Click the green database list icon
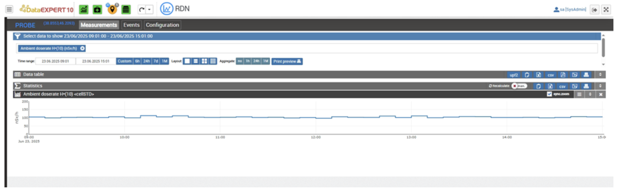The image size is (644, 195). pos(126,10)
